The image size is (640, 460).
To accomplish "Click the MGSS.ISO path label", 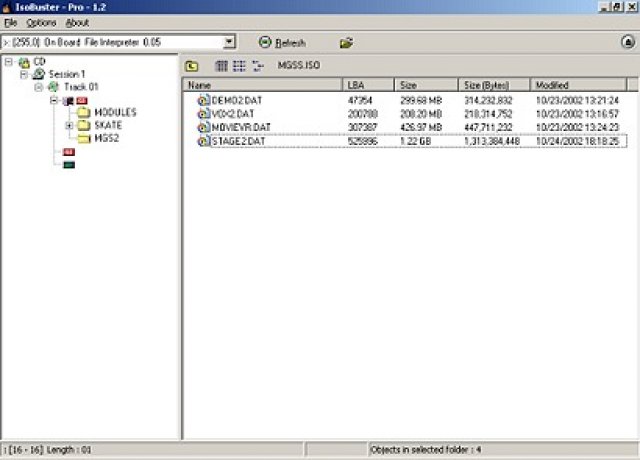I will point(299,65).
